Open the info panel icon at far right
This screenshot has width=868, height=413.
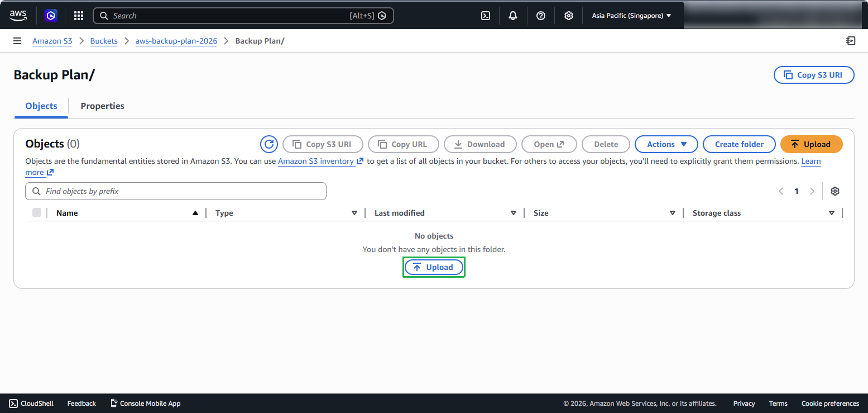pyautogui.click(x=851, y=41)
